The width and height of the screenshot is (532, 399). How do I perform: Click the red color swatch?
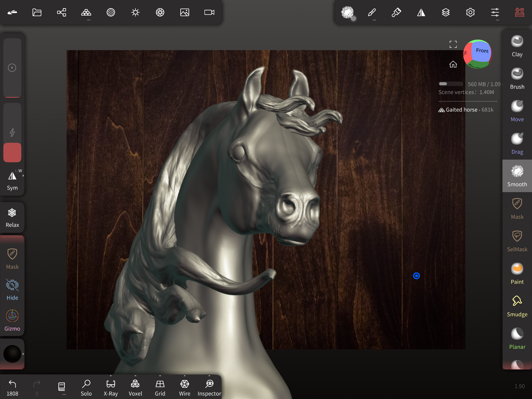(x=12, y=152)
